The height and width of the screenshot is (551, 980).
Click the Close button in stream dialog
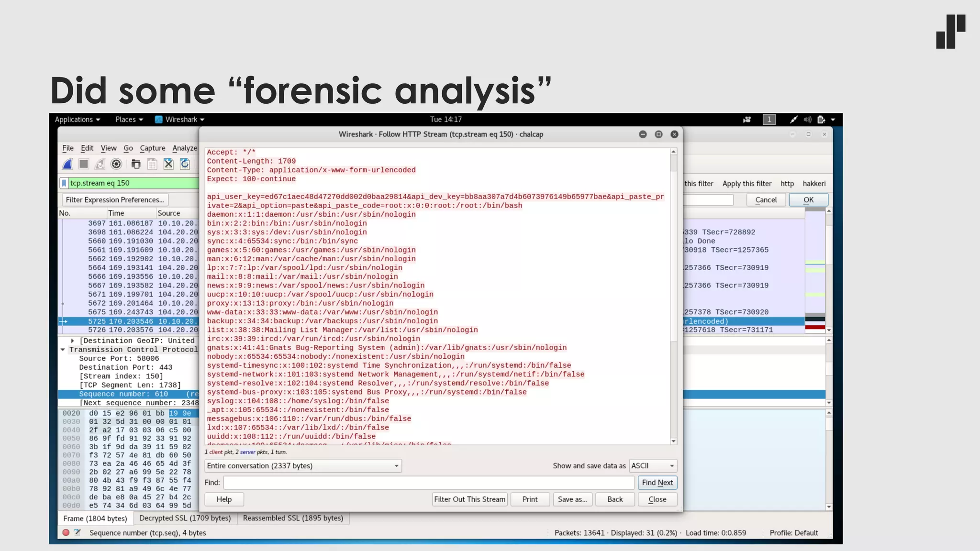[x=657, y=499]
